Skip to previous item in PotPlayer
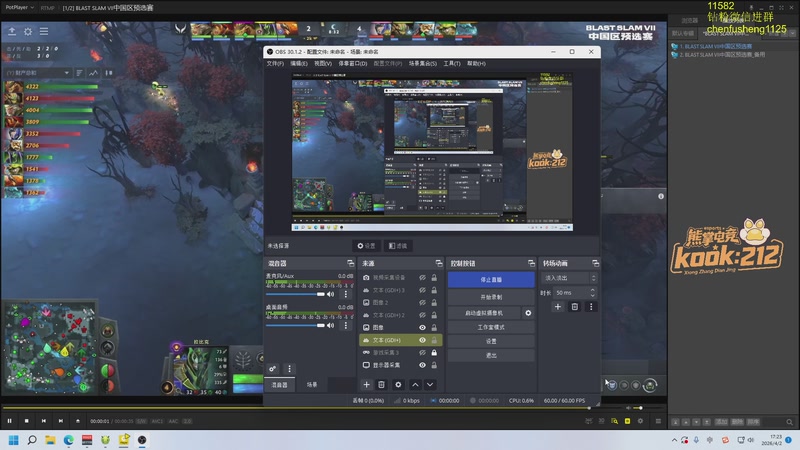800x450 pixels. 44,421
